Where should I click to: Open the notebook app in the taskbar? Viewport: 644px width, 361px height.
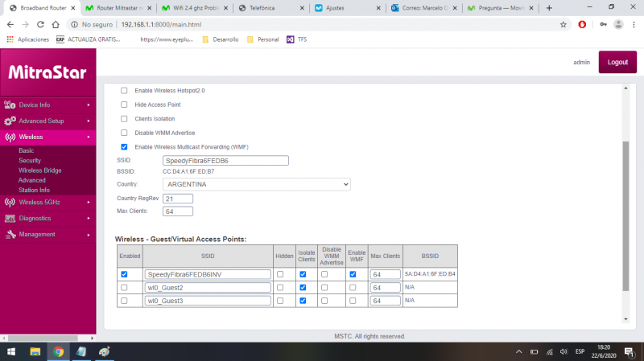(x=81, y=351)
